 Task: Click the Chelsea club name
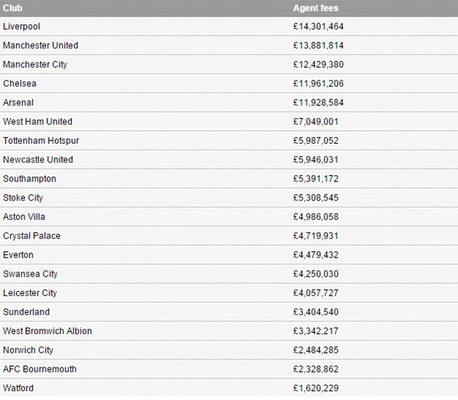(20, 83)
